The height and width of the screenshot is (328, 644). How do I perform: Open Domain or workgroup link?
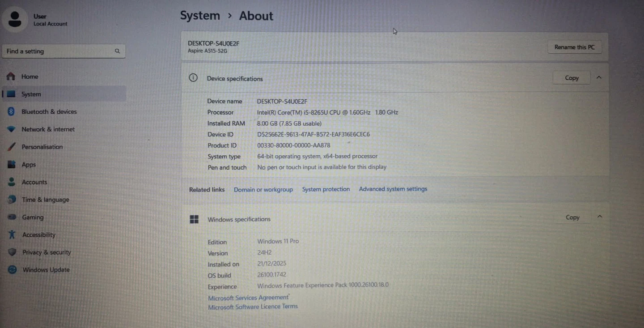point(263,190)
